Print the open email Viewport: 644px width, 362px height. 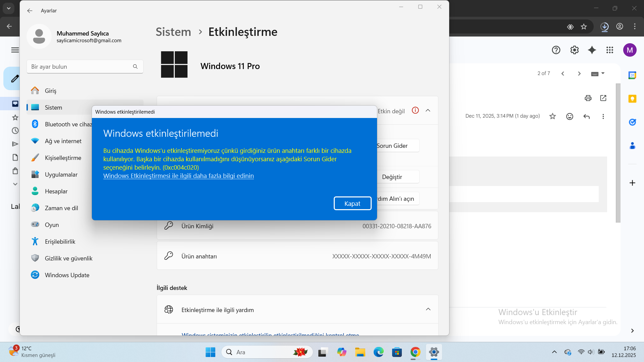[588, 98]
